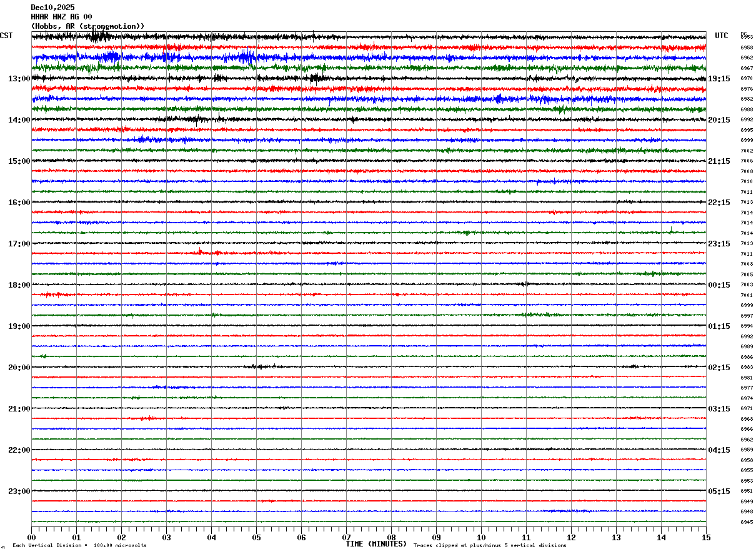
Task: Click minute tick label 07
Action: (x=346, y=537)
